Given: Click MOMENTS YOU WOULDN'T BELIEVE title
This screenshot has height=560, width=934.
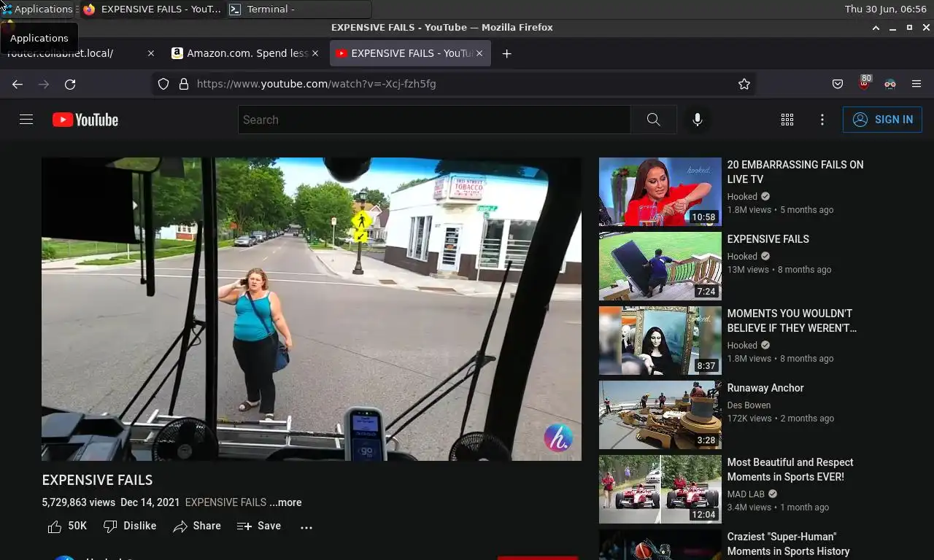Looking at the screenshot, I should pyautogui.click(x=792, y=321).
